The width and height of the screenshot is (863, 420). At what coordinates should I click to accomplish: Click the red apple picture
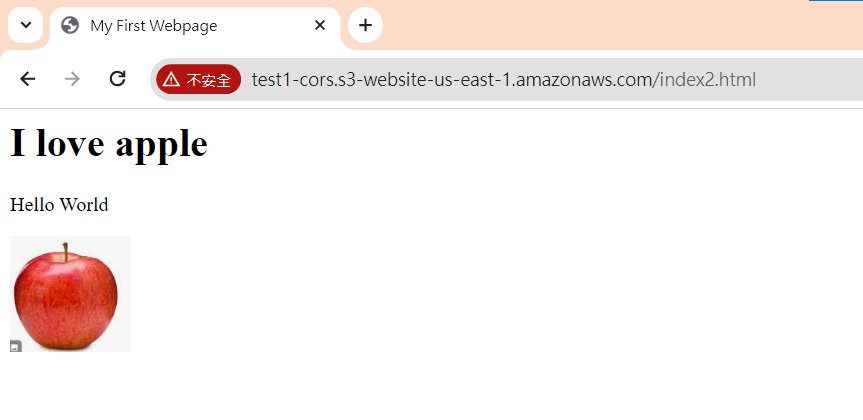pos(70,294)
